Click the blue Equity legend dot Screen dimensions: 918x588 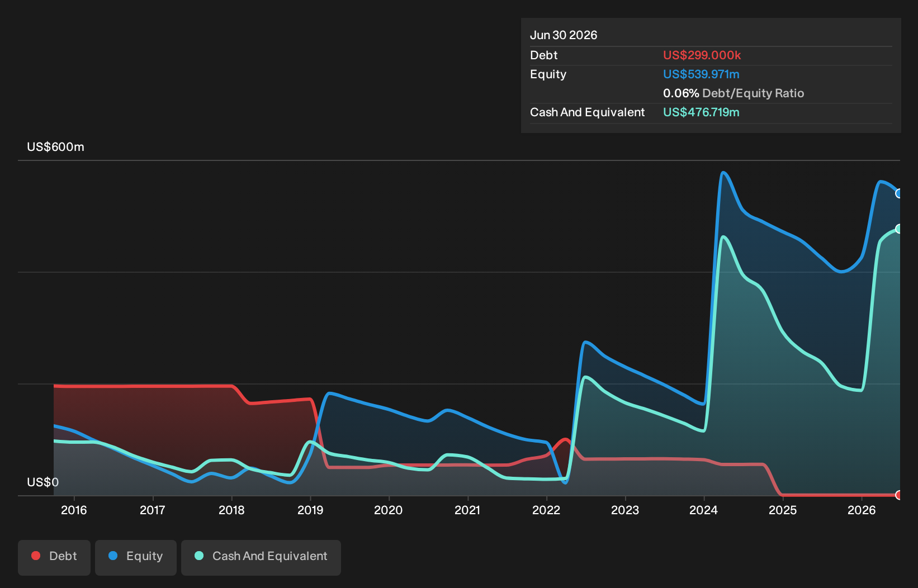coord(113,556)
